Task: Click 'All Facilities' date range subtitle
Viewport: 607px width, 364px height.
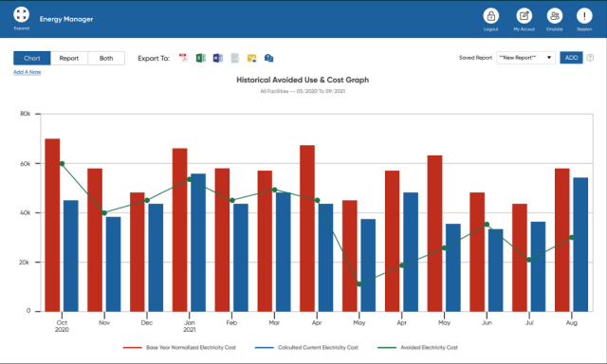Action: [303, 91]
